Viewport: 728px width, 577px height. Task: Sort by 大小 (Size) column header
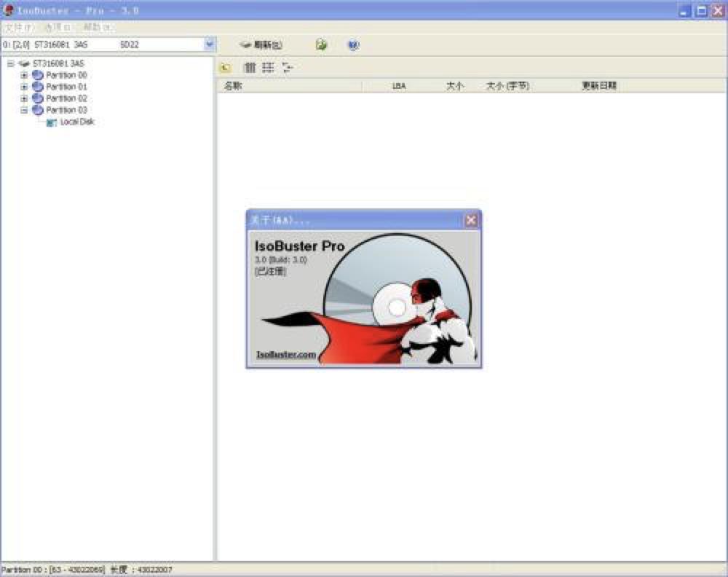(454, 86)
